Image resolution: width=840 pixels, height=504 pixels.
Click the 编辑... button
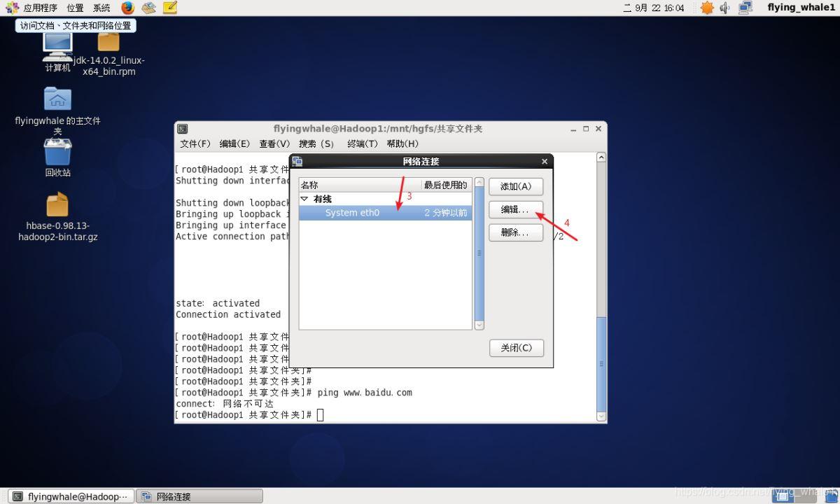[x=516, y=209]
